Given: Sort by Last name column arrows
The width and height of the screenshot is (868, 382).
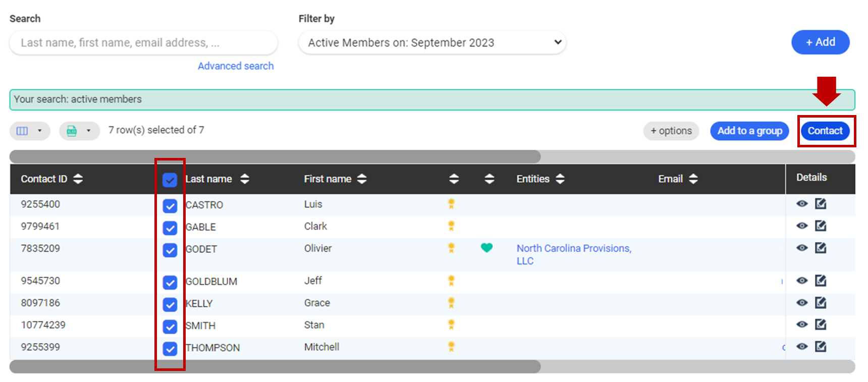Looking at the screenshot, I should point(245,179).
